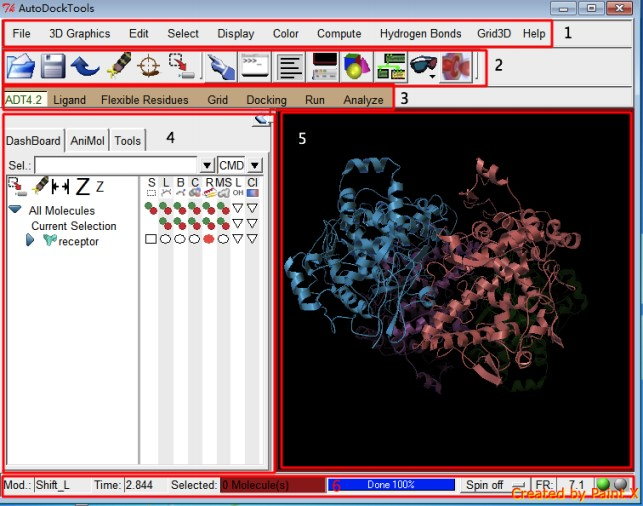Image resolution: width=643 pixels, height=506 pixels.
Task: Click the dark monitor camera icon
Action: click(x=325, y=66)
